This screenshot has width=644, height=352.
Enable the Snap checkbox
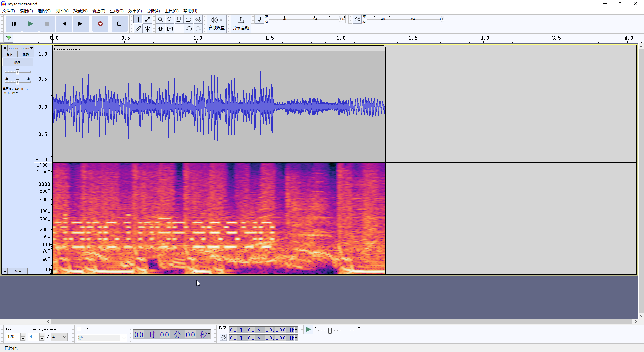pyautogui.click(x=79, y=329)
